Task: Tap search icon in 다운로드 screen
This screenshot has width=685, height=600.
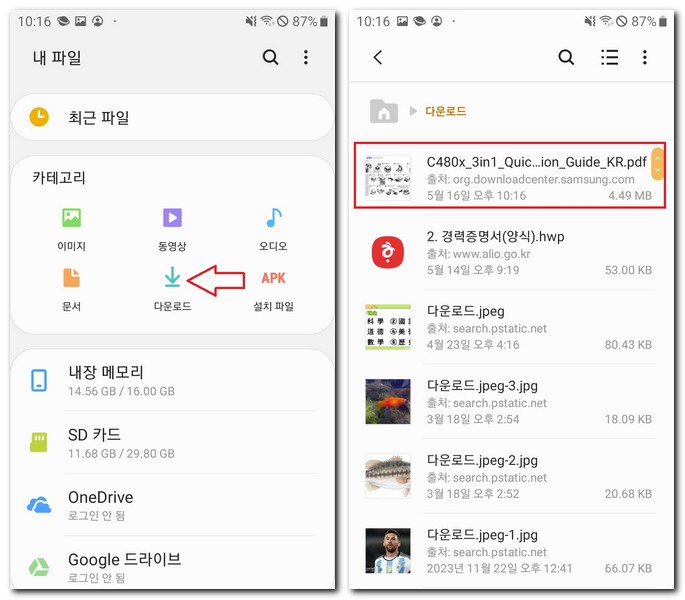Action: click(566, 57)
